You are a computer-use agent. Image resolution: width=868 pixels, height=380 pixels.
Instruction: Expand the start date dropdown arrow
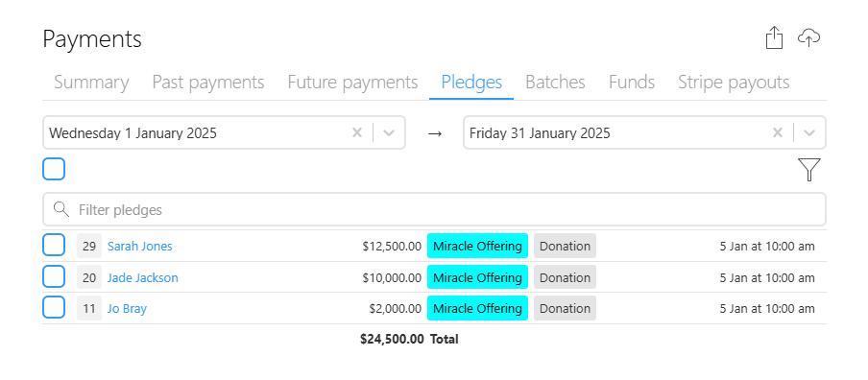(x=389, y=132)
